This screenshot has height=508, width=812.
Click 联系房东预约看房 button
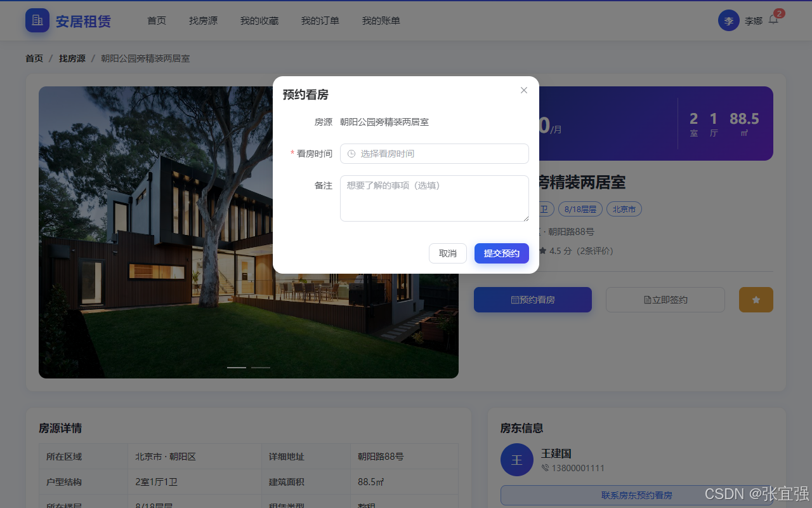click(x=637, y=495)
